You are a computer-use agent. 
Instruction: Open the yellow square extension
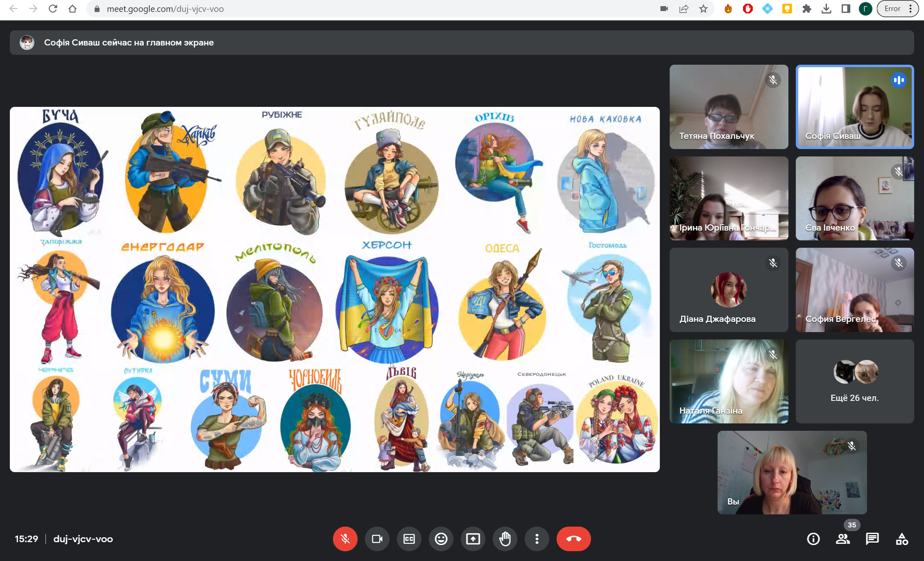pos(787,9)
